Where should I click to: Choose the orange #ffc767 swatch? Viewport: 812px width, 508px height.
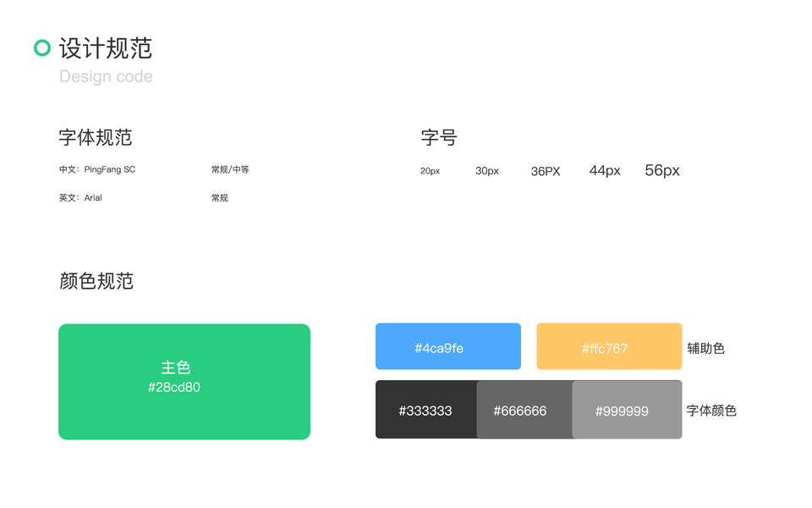(609, 346)
